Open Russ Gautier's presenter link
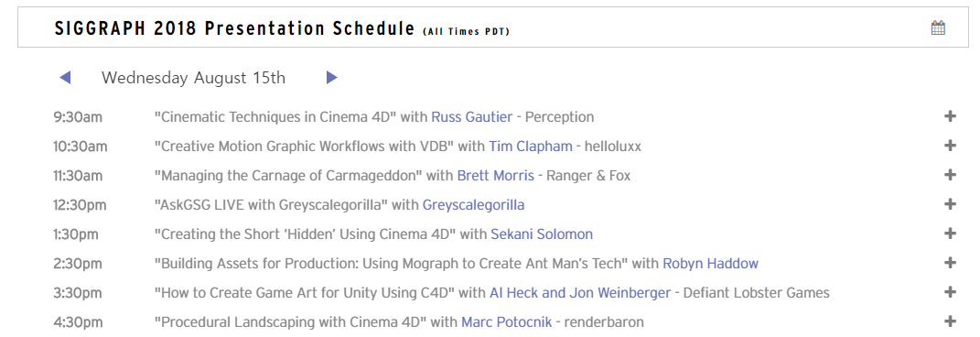Image resolution: width=980 pixels, height=337 pixels. click(x=472, y=117)
